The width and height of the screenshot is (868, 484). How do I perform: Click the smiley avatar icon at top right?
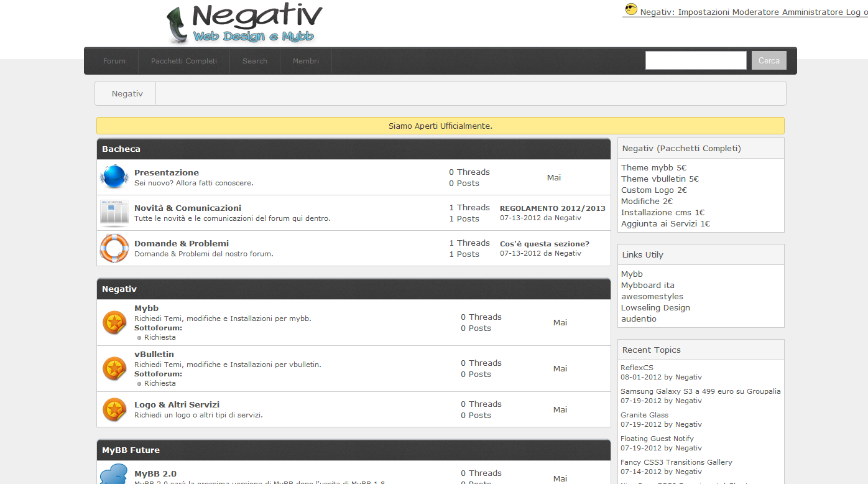point(631,9)
